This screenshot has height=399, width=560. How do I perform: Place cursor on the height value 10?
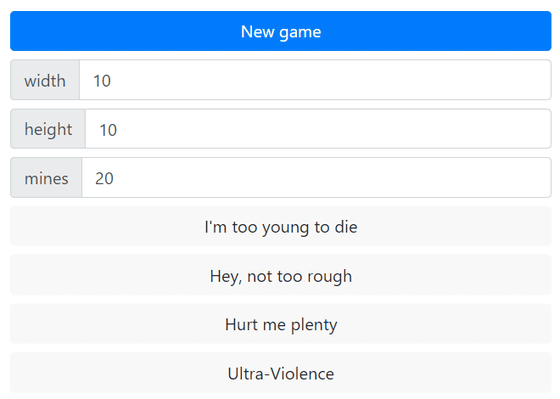[x=108, y=130]
